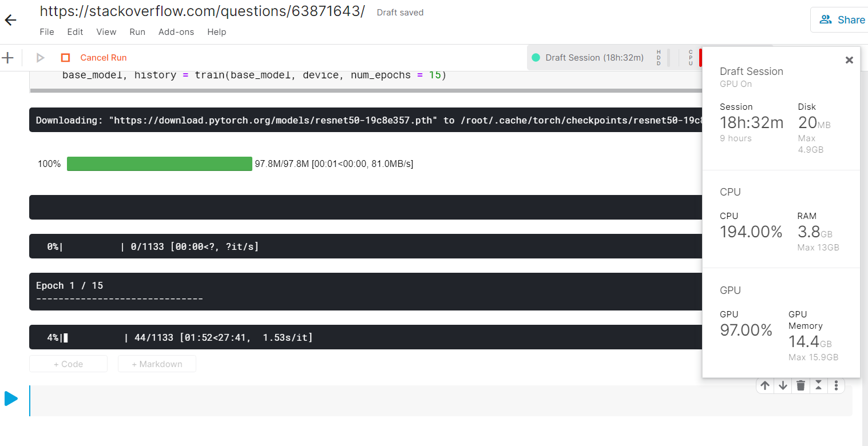Click the GPU 97.00% value
This screenshot has width=868, height=446.
point(746,330)
